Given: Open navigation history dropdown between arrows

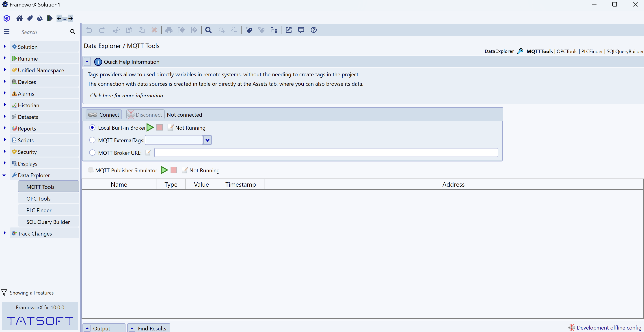Looking at the screenshot, I should point(65,19).
